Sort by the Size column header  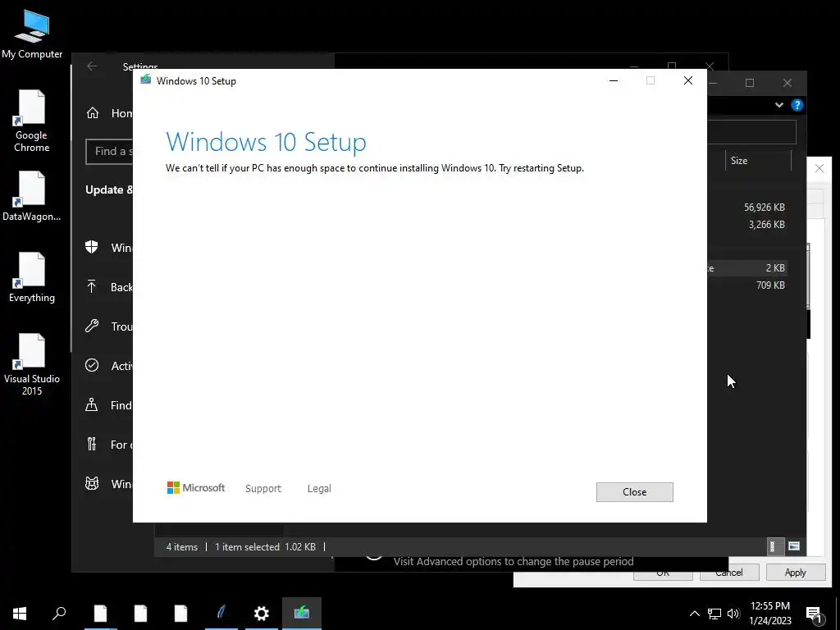758,161
